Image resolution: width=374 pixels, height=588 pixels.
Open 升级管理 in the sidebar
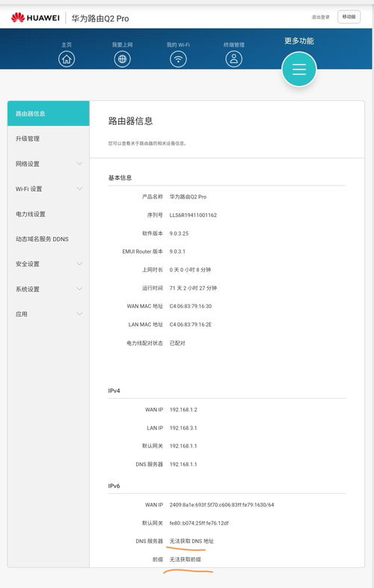[49, 138]
